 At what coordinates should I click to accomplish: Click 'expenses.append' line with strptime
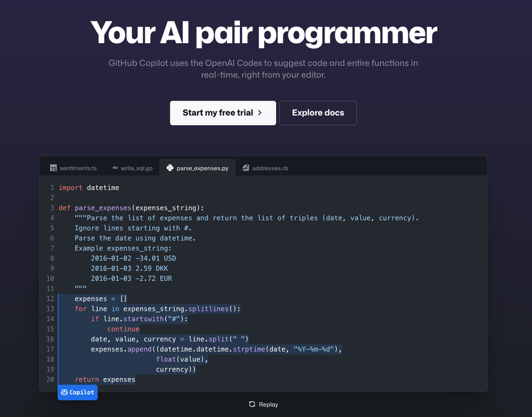tap(216, 349)
